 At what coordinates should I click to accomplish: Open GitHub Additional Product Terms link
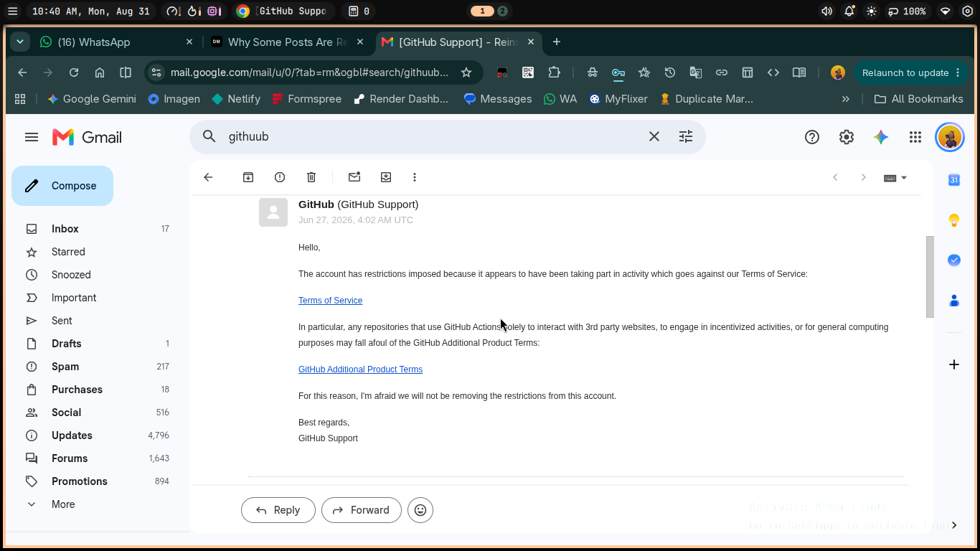pos(360,369)
